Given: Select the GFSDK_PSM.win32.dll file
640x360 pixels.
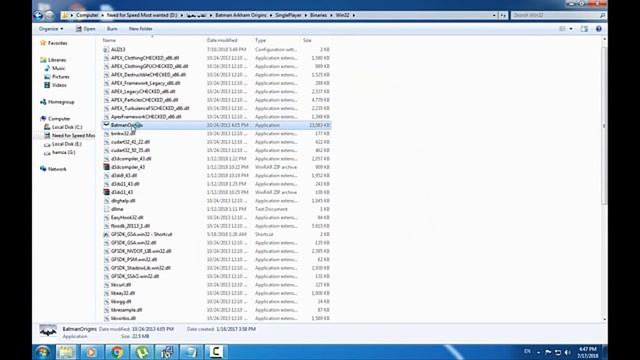Looking at the screenshot, I should (x=134, y=260).
